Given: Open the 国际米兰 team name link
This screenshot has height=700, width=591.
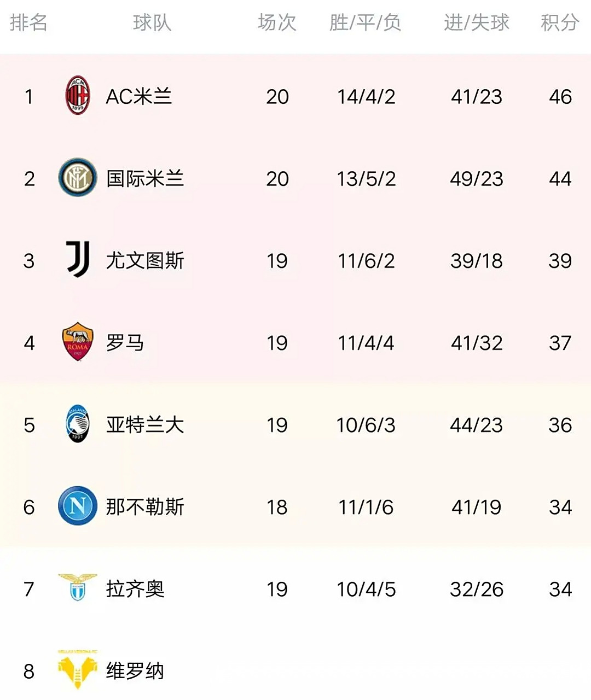Looking at the screenshot, I should (145, 179).
